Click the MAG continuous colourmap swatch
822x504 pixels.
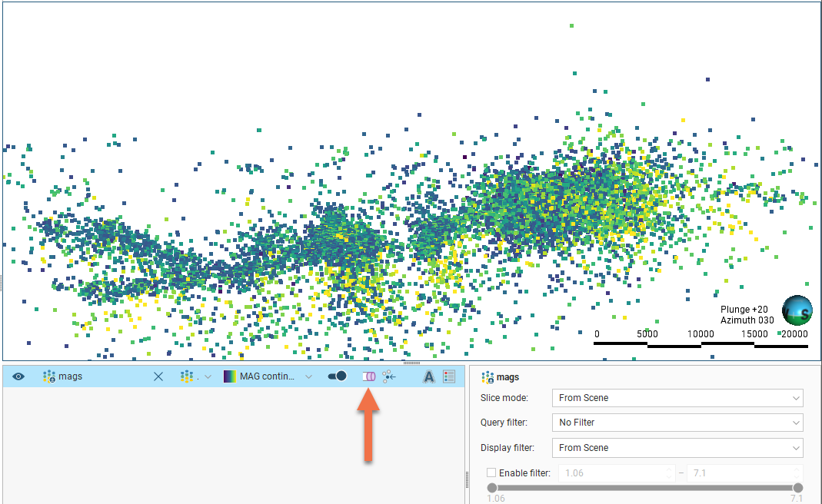coord(230,376)
